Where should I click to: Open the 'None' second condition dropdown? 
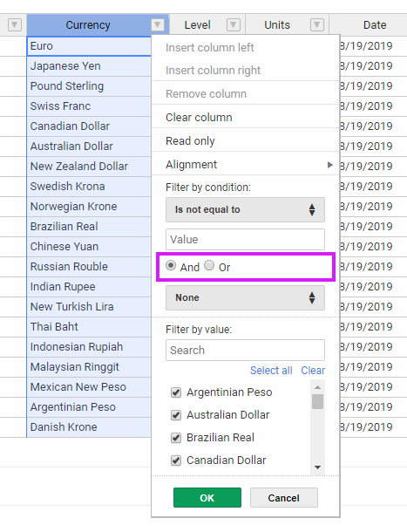coord(245,297)
